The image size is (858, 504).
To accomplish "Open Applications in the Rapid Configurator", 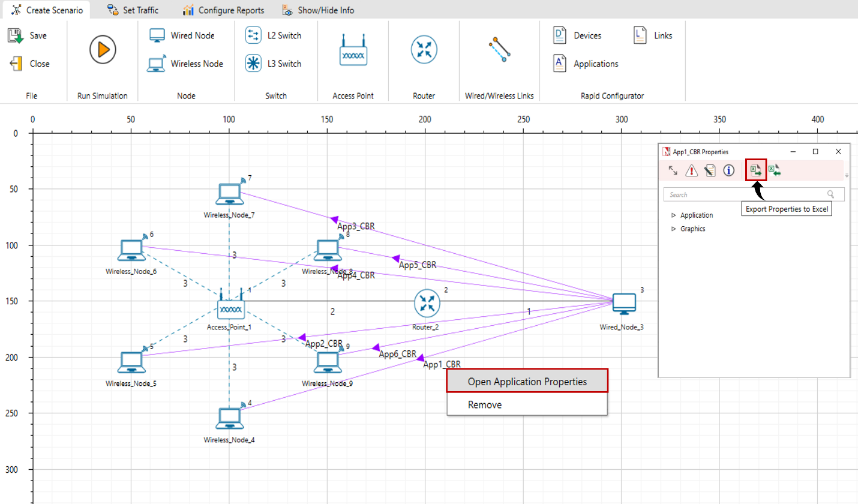I will pos(586,64).
